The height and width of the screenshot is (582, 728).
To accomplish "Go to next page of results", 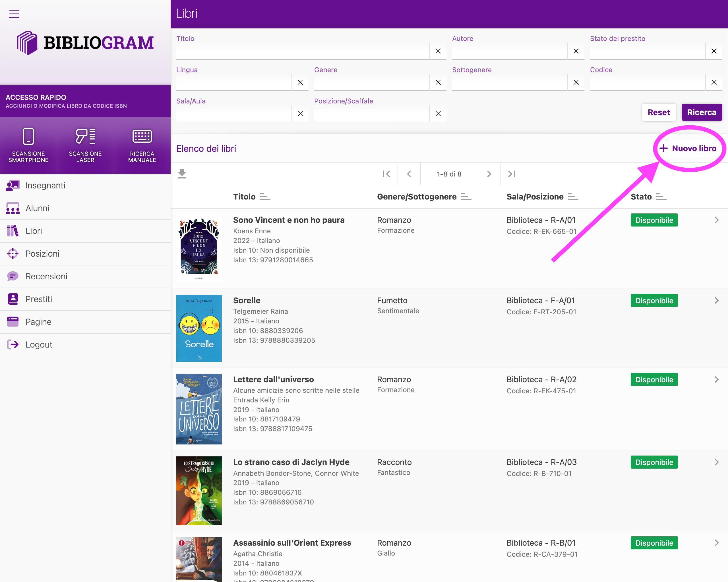I will pyautogui.click(x=489, y=174).
